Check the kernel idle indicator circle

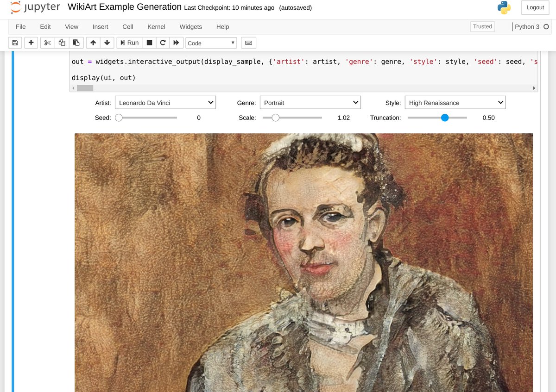pos(546,27)
